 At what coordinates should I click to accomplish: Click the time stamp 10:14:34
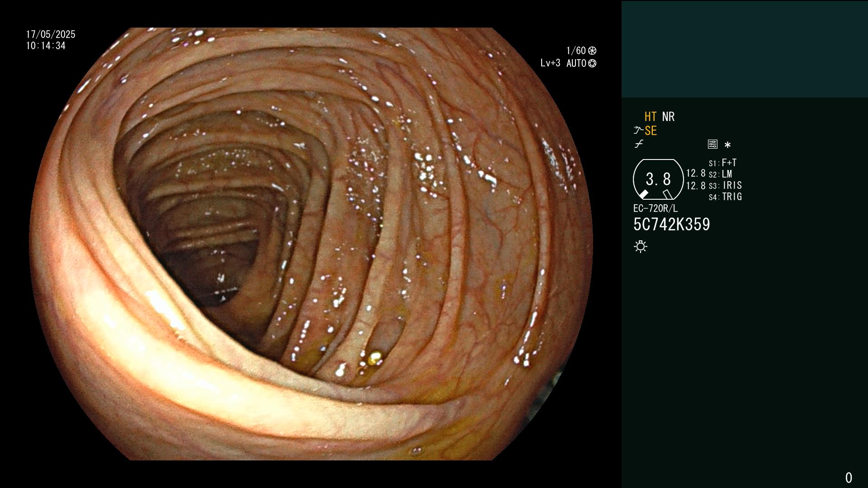click(x=46, y=46)
